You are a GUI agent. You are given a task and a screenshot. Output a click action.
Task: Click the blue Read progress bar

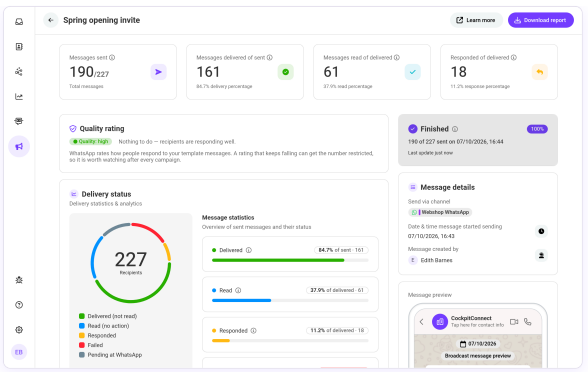click(x=290, y=300)
